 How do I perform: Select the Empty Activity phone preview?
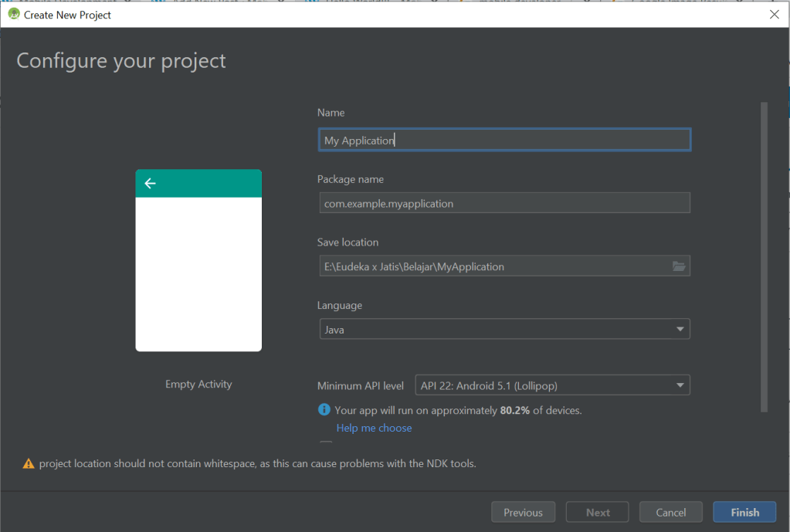[x=198, y=260]
